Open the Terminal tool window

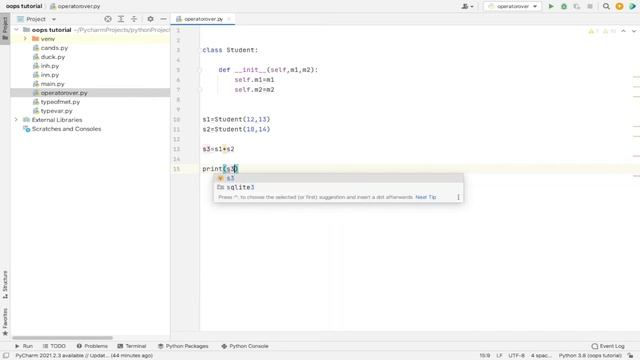[x=131, y=346]
